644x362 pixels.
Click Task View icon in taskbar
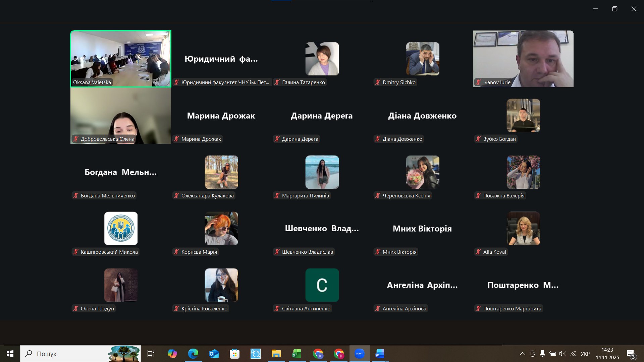coord(151,354)
